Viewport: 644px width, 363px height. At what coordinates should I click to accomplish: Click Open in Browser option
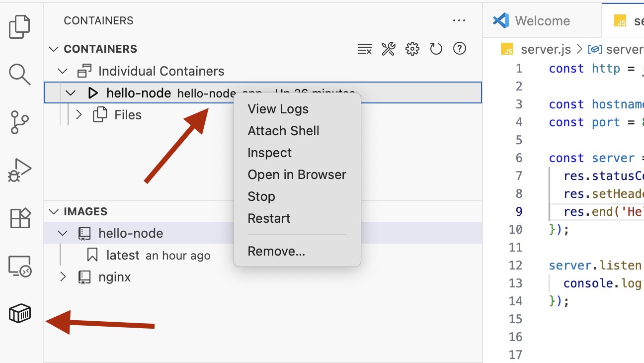coord(297,175)
